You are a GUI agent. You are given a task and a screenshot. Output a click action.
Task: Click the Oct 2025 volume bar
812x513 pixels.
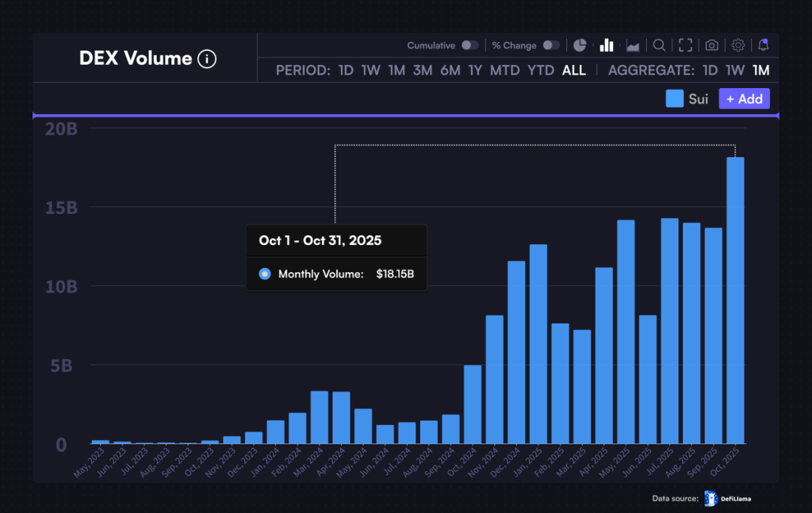[x=735, y=301]
